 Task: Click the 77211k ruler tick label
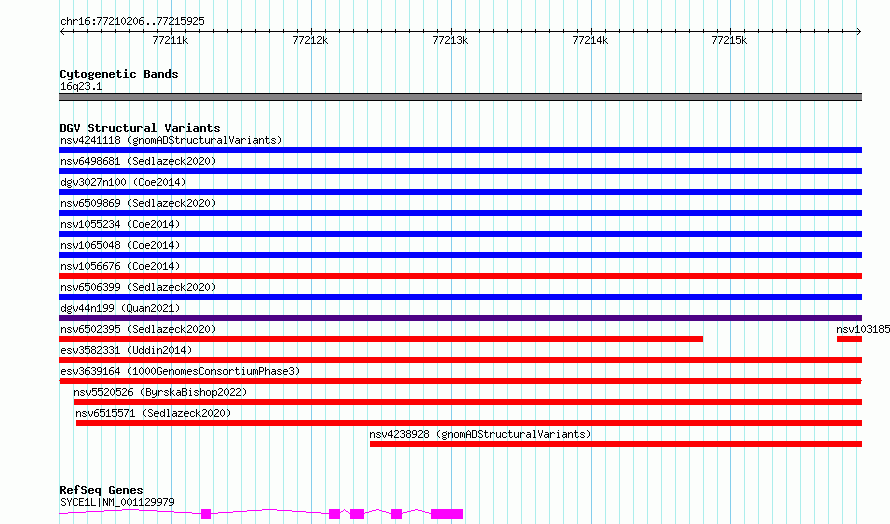pos(170,40)
